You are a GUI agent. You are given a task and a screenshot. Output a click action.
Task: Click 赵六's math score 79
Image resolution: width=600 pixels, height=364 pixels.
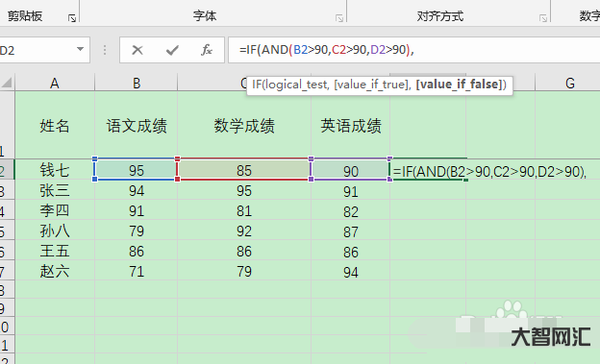(x=244, y=271)
